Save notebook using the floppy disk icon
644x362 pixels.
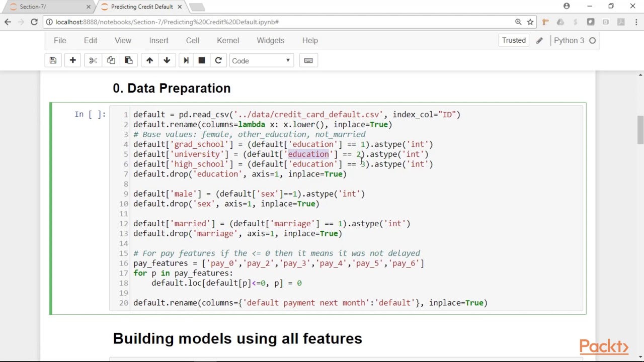click(53, 60)
